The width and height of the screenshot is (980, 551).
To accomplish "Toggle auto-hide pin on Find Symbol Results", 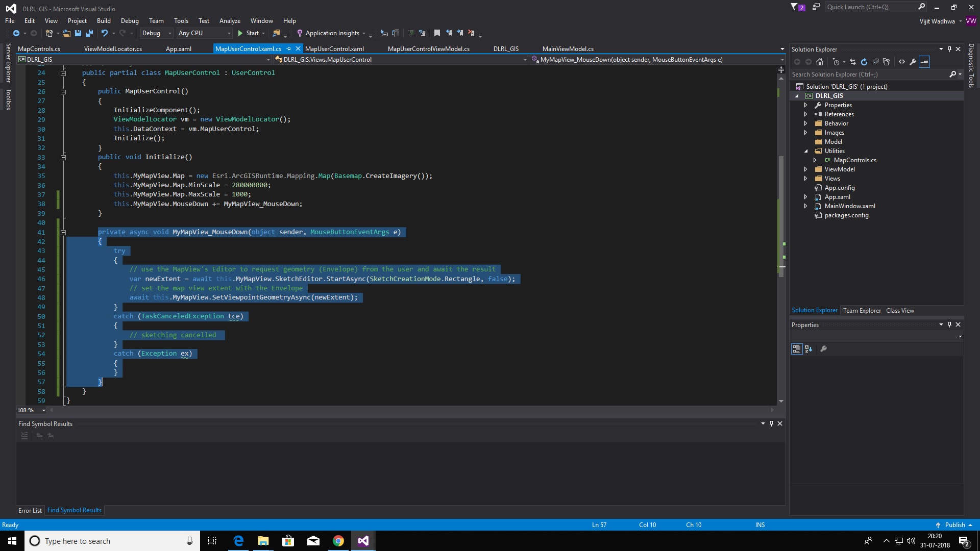I will click(x=771, y=423).
